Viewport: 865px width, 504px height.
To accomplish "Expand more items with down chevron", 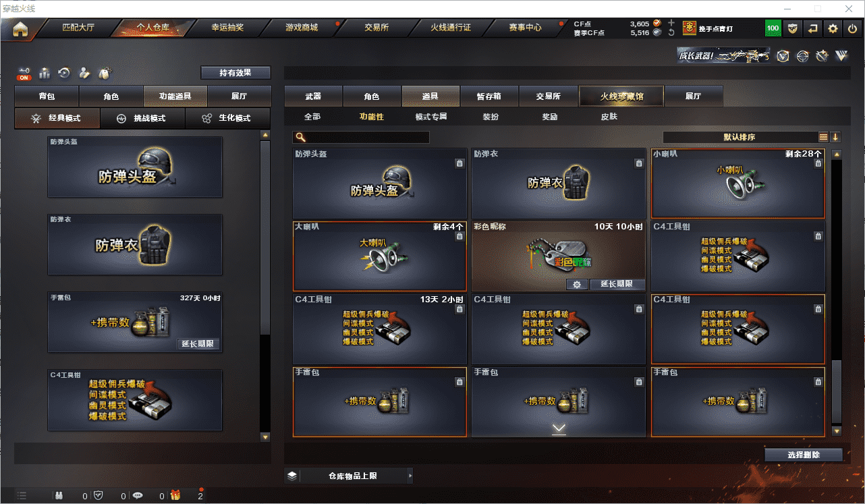I will (x=559, y=428).
